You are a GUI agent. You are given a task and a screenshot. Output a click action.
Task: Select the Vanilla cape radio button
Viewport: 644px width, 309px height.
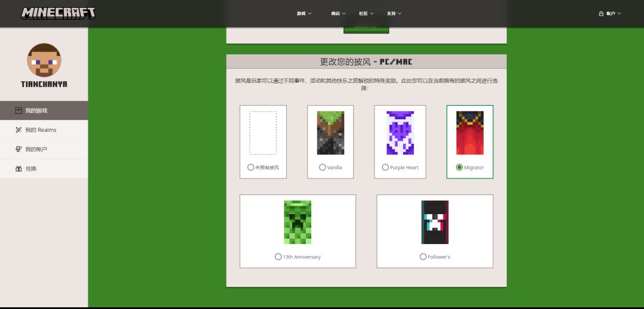coord(323,167)
